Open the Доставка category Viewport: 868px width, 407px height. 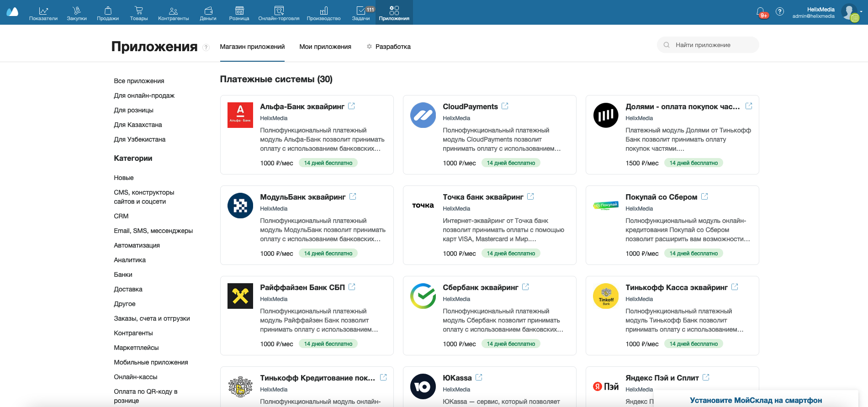point(128,289)
